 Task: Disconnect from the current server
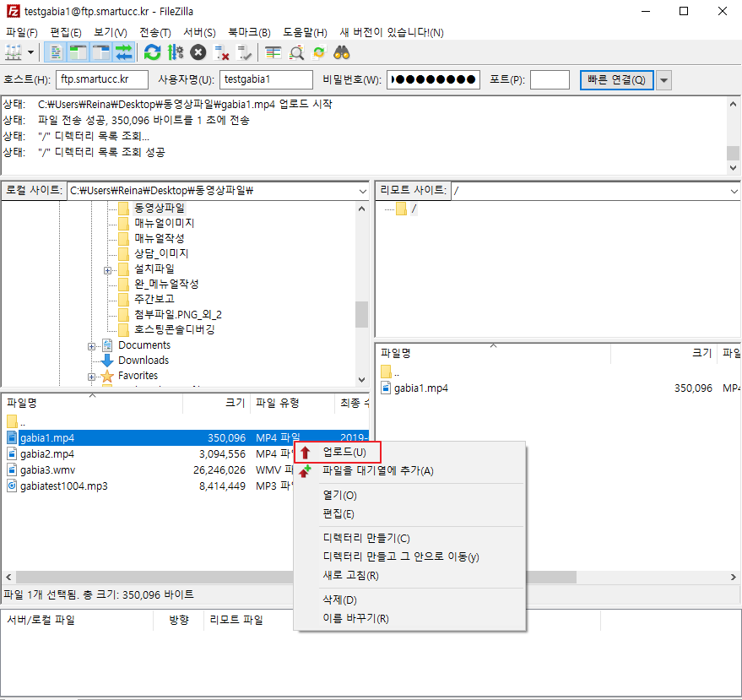221,52
